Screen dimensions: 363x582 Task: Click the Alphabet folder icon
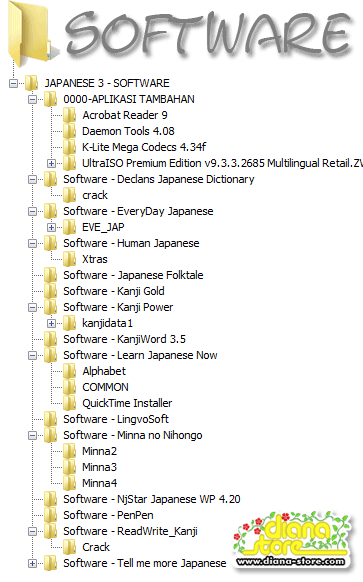point(69,371)
